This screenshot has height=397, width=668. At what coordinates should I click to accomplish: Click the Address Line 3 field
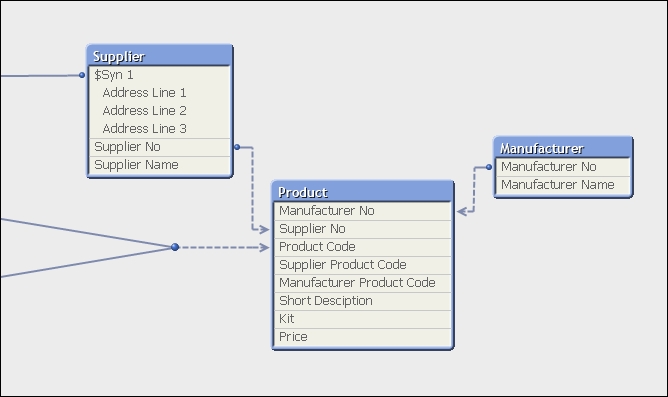tap(160, 129)
